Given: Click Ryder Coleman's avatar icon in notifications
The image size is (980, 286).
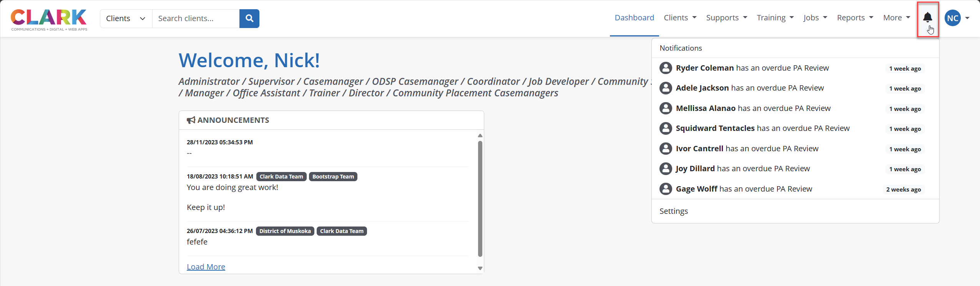Looking at the screenshot, I should coord(666,68).
